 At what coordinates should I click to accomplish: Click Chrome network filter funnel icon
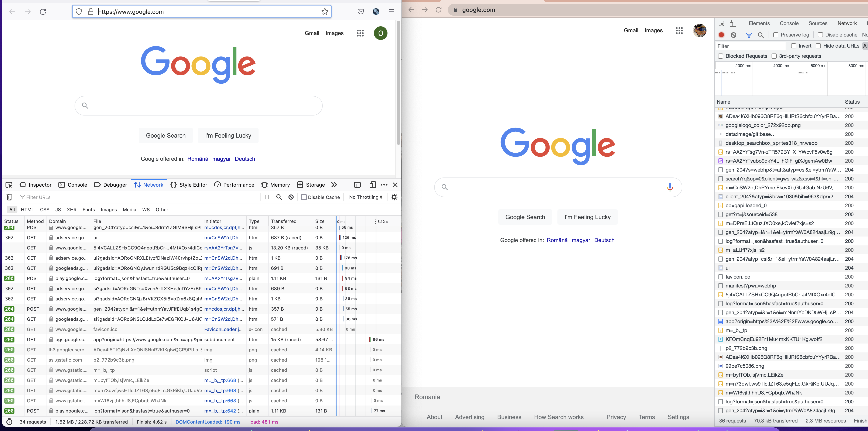[749, 35]
